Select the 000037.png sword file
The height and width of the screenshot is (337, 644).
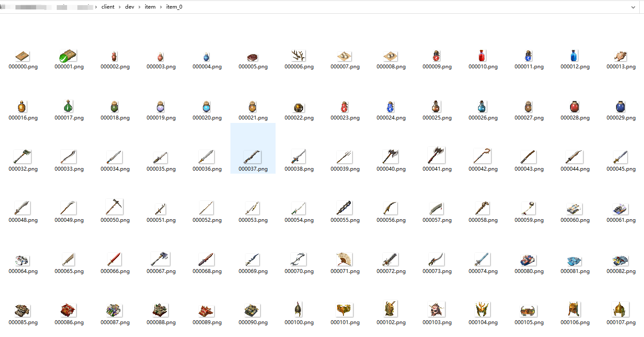[253, 157]
